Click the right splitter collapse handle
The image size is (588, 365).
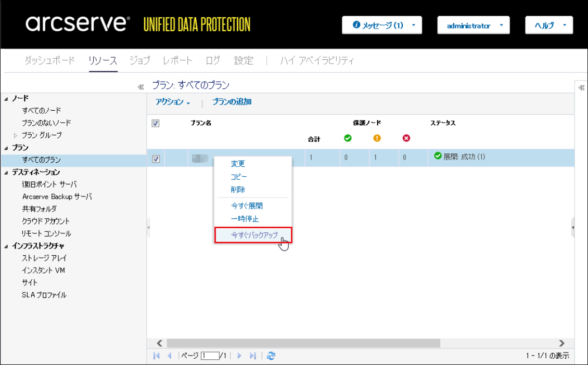(x=572, y=227)
